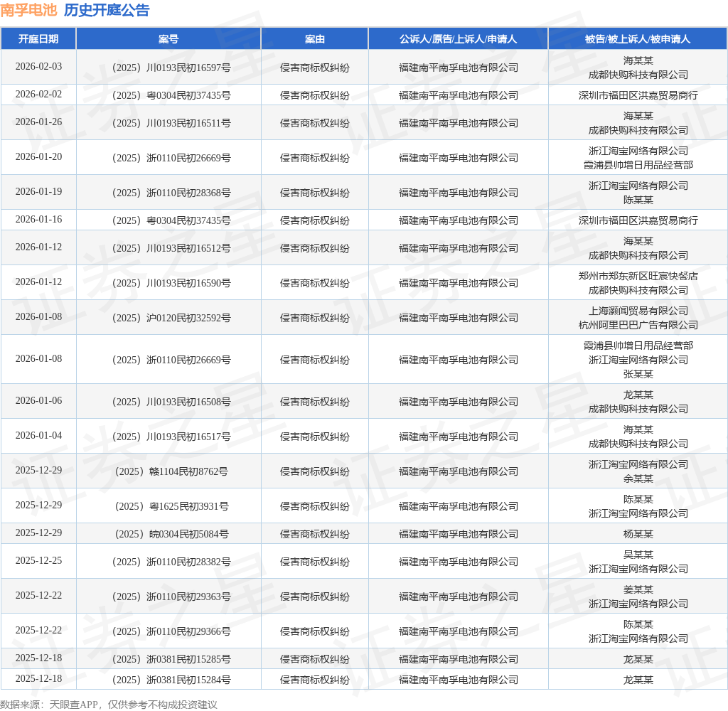This screenshot has width=728, height=711.
Task: Select the 案由 column header
Action: [x=315, y=39]
